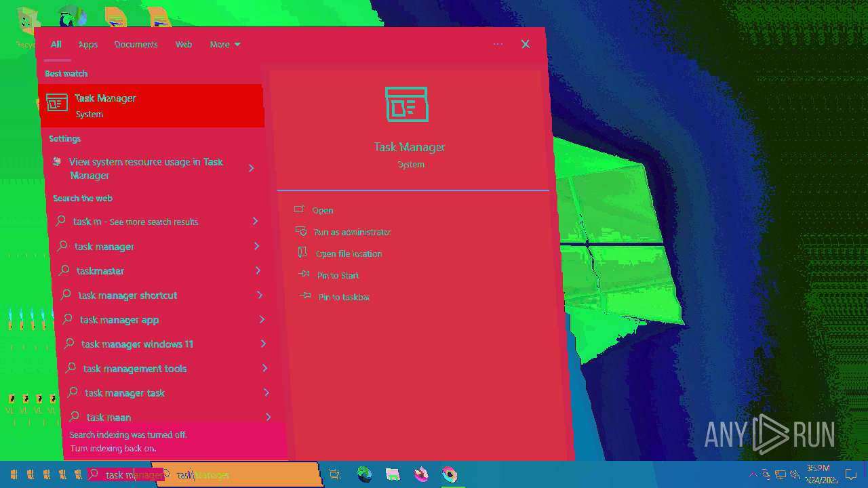
Task: Expand chevron beside 'task management tools'
Action: 265,368
